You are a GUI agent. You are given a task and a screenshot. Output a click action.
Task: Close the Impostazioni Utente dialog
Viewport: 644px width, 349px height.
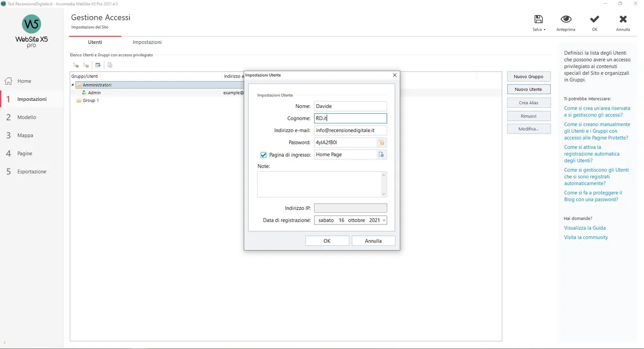click(x=395, y=75)
